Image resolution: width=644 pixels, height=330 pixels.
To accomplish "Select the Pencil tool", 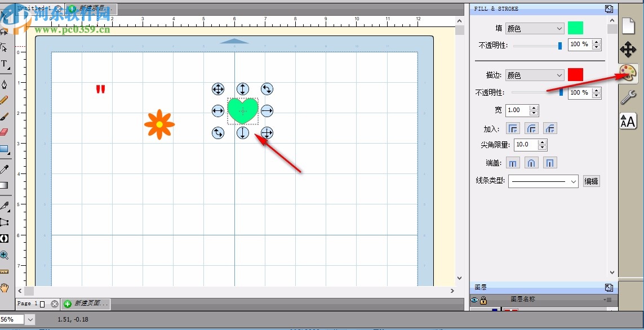I will point(4,100).
